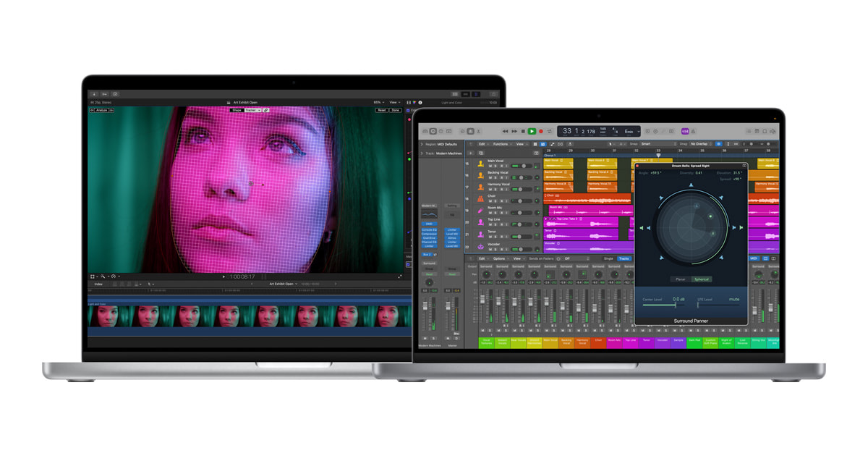The width and height of the screenshot is (868, 456).
Task: Click the Analyze button in the viewer
Action: [x=102, y=110]
